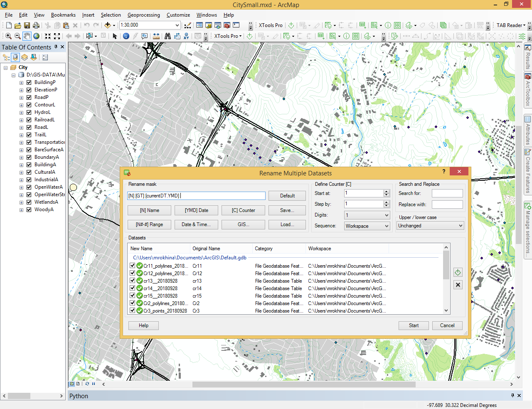
Task: Open the map scale 1:30,000 dropdown
Action: tap(177, 25)
